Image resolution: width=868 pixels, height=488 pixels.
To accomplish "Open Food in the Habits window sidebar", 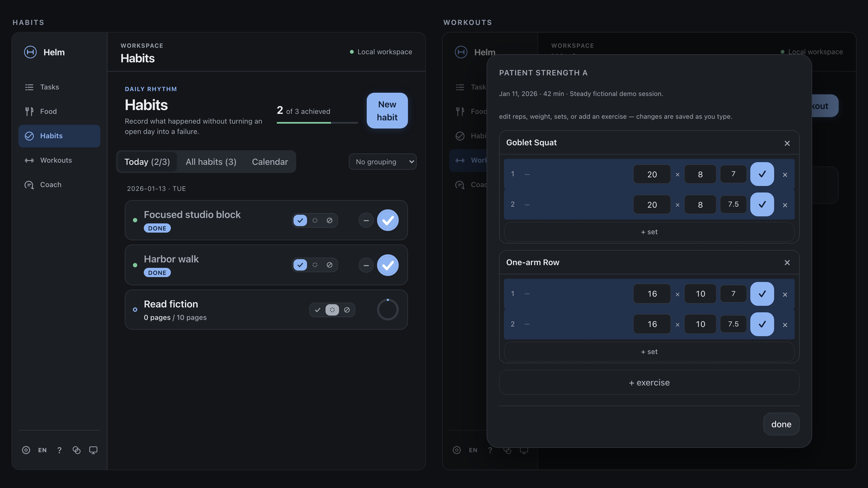I will coord(59,111).
